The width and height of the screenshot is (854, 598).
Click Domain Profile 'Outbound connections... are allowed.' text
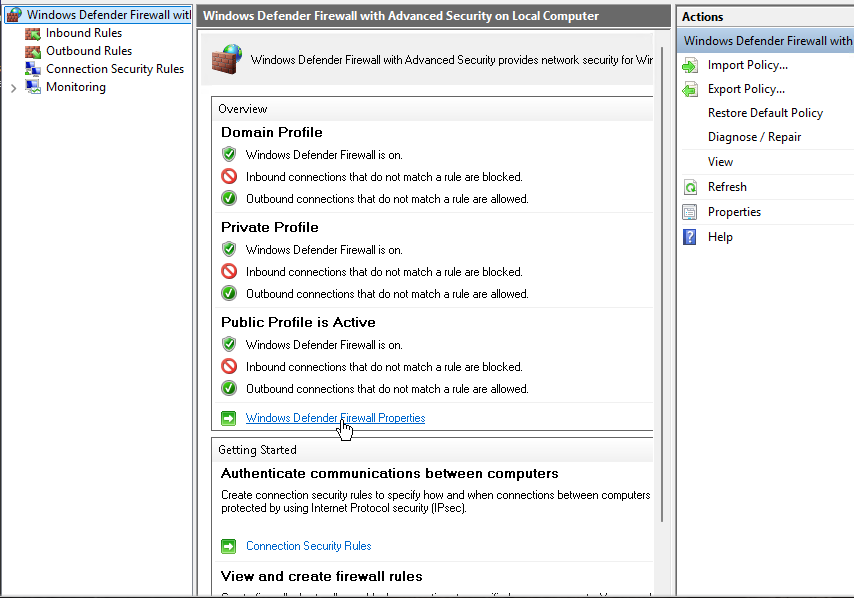(387, 199)
